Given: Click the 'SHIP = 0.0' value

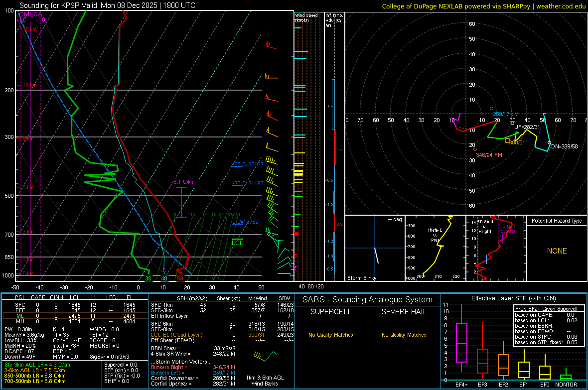Looking at the screenshot, I should [117, 381].
